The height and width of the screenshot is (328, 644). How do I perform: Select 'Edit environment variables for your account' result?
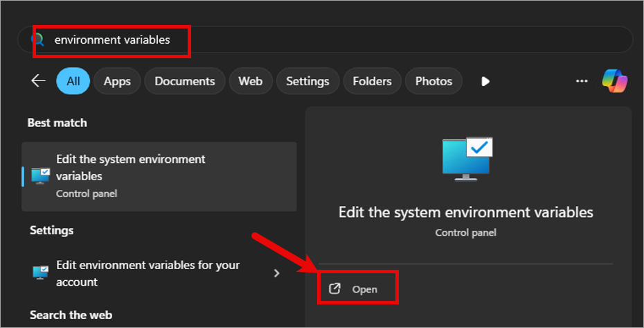click(148, 273)
